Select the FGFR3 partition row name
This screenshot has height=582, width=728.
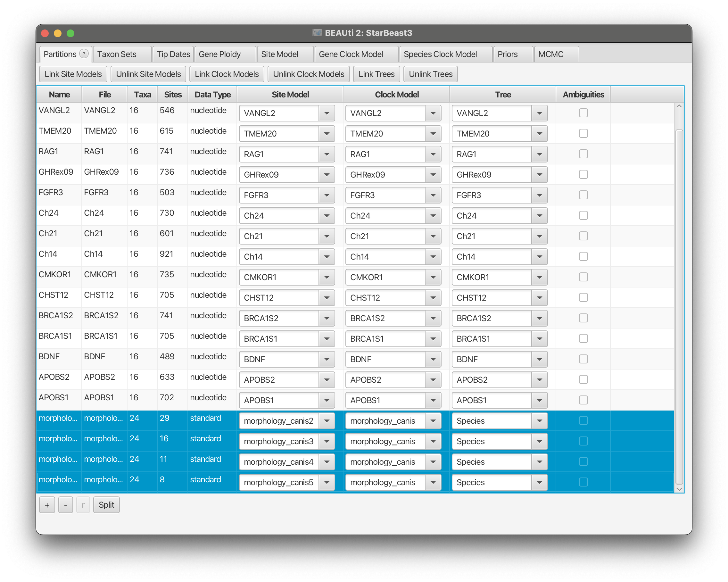(51, 193)
